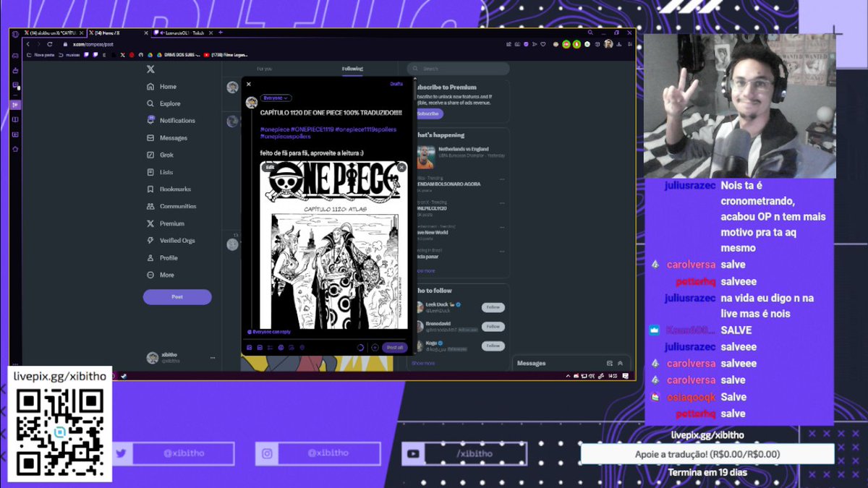Open Messages in X sidebar
Viewport: 868px width, 488px height.
coord(166,138)
